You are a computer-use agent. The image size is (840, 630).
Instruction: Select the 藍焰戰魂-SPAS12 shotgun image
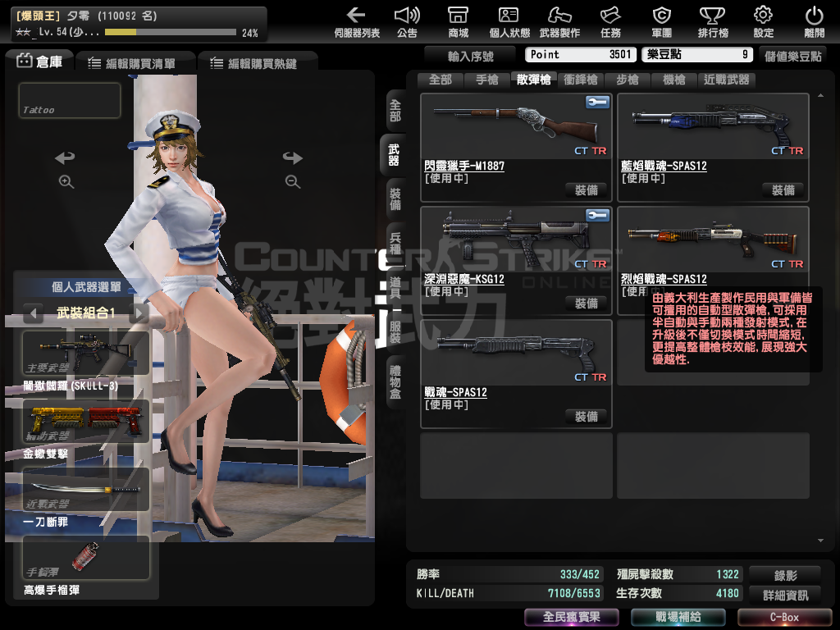[713, 126]
